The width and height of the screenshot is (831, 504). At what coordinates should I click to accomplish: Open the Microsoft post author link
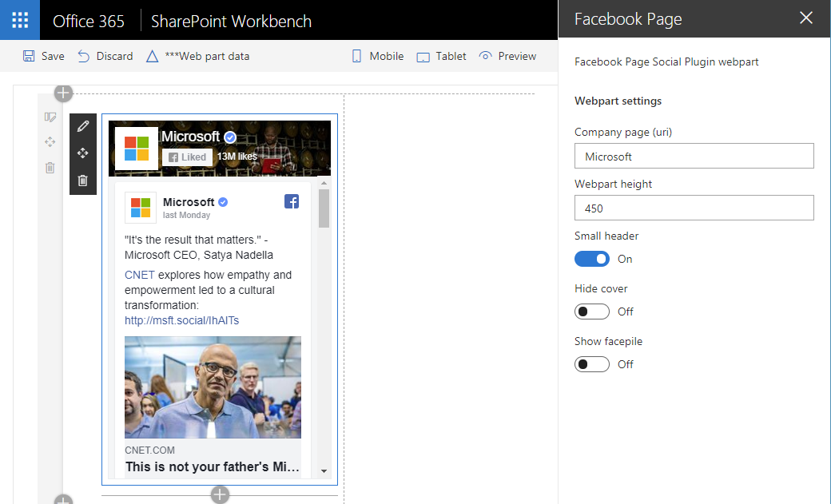point(189,202)
